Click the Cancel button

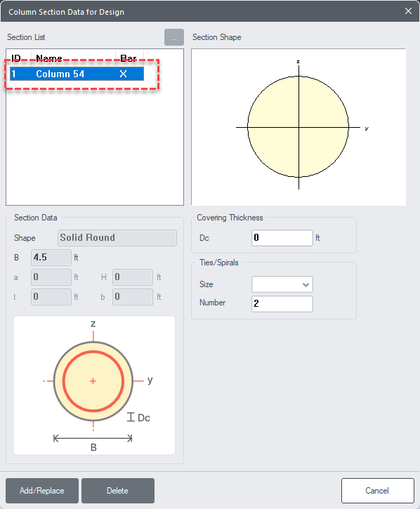pyautogui.click(x=377, y=491)
